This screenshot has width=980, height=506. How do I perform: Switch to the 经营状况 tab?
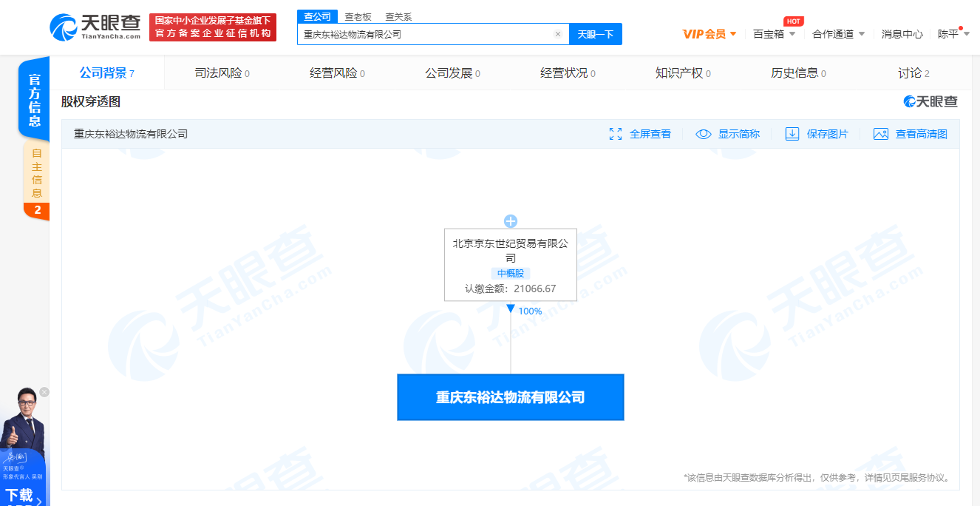[568, 73]
